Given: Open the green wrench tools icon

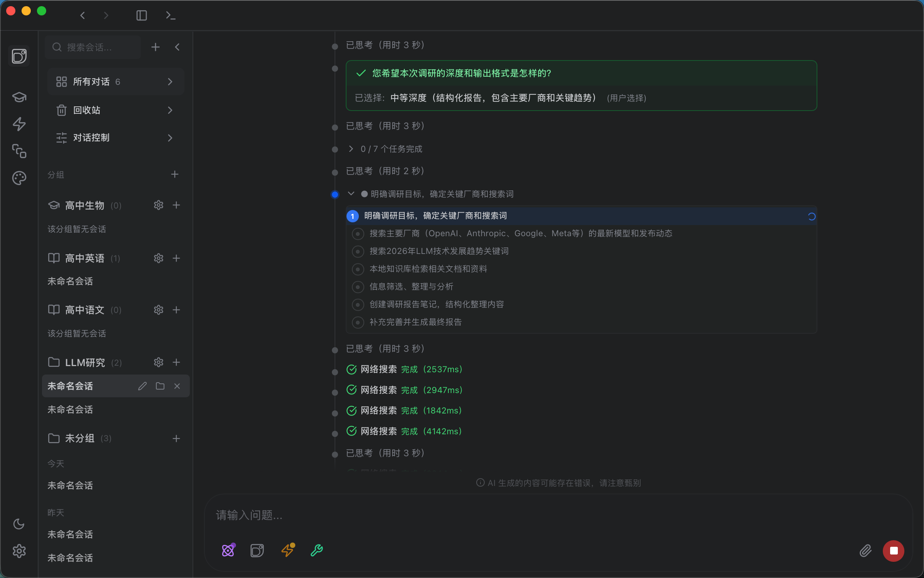Looking at the screenshot, I should [x=316, y=550].
